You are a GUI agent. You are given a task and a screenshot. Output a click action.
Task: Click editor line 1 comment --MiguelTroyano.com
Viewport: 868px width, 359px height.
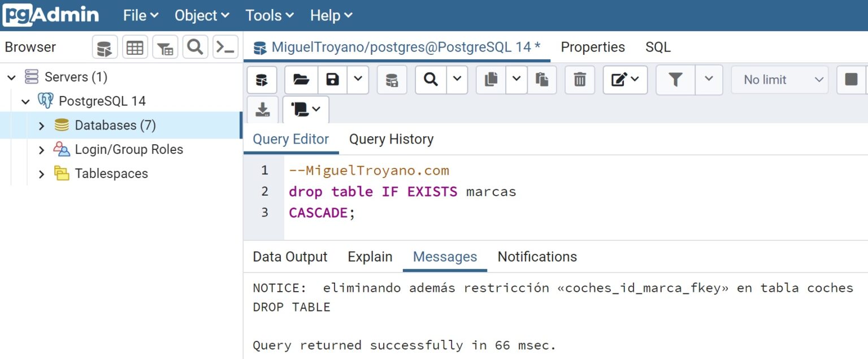coord(369,170)
